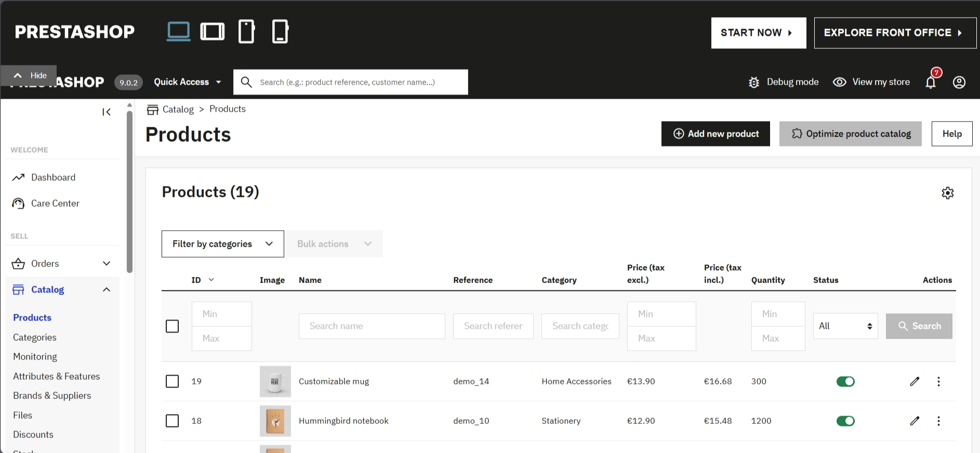Click the Catalog store icon in sidebar

coord(18,290)
